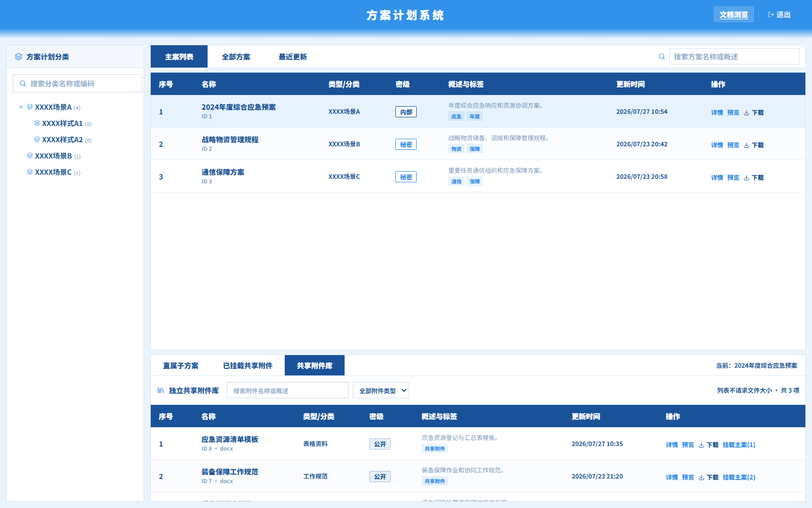Open the 直属子方案 tab
Image resolution: width=812 pixels, height=508 pixels.
coord(181,365)
